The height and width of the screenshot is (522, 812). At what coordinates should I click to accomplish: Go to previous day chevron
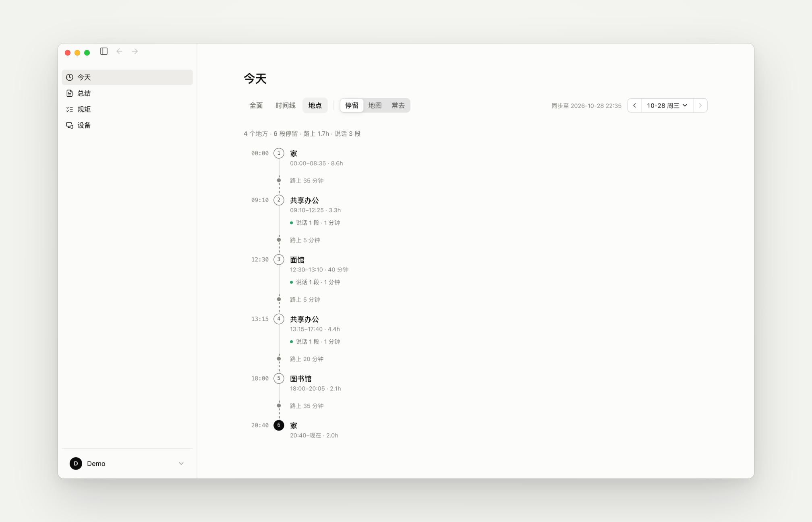[635, 106]
